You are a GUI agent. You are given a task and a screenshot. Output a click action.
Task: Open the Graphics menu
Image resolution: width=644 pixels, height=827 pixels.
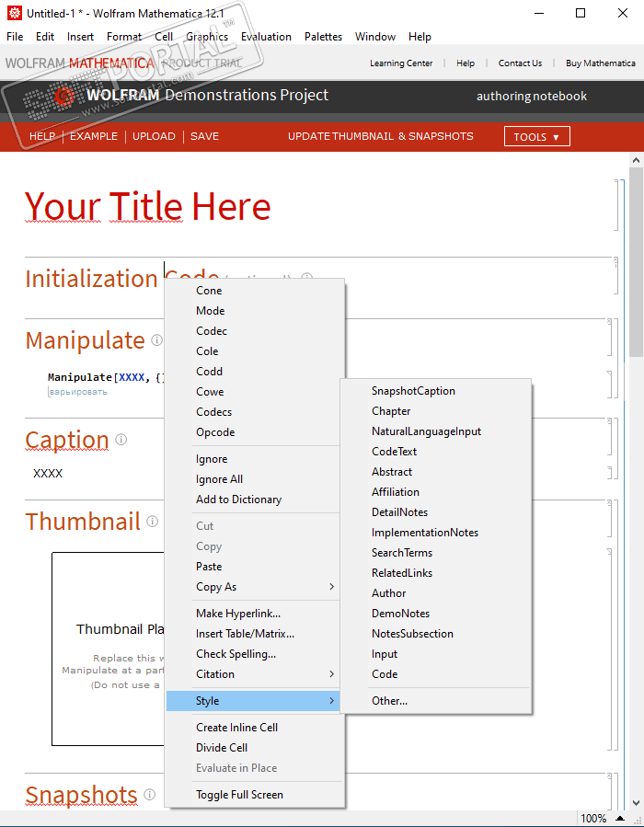(207, 37)
